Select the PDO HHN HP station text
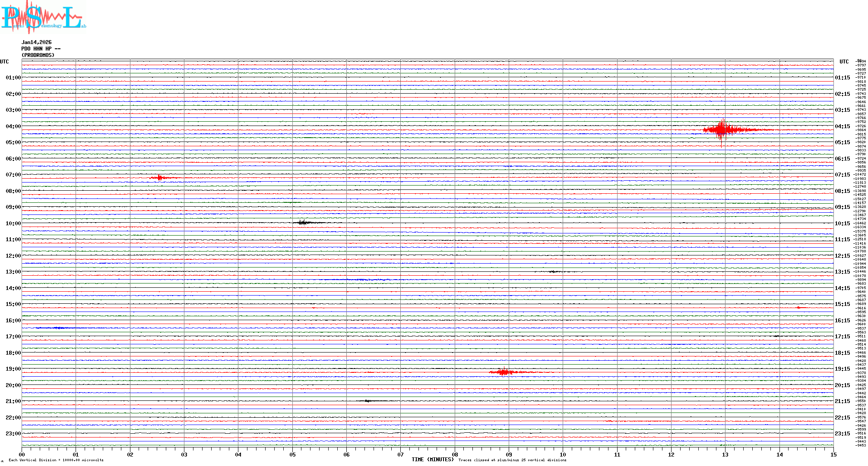This screenshot has width=868, height=466. (x=41, y=49)
